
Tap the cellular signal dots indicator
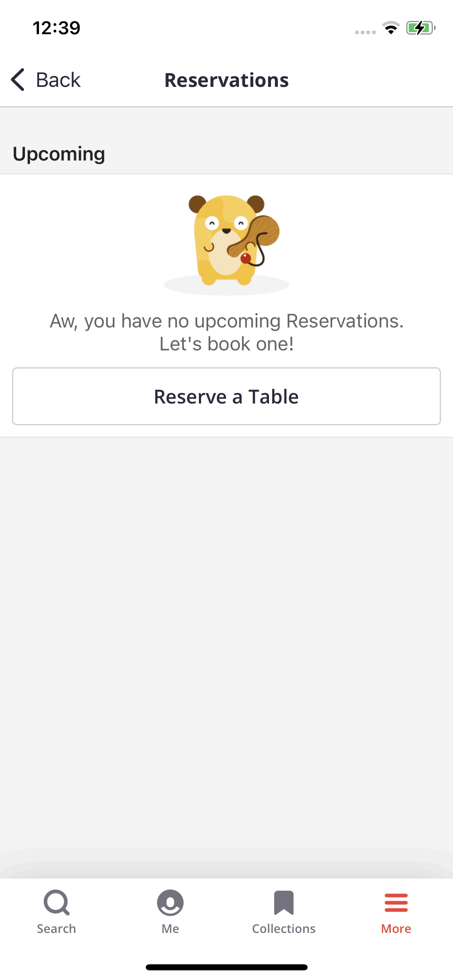365,32
